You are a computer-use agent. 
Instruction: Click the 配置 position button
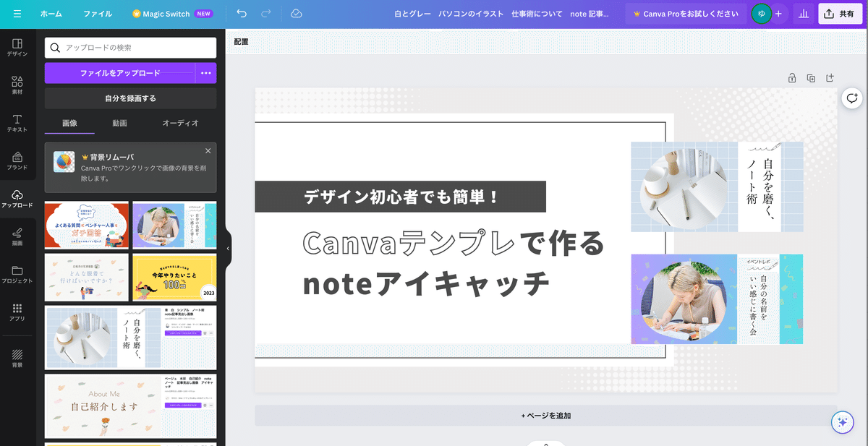[x=241, y=42]
